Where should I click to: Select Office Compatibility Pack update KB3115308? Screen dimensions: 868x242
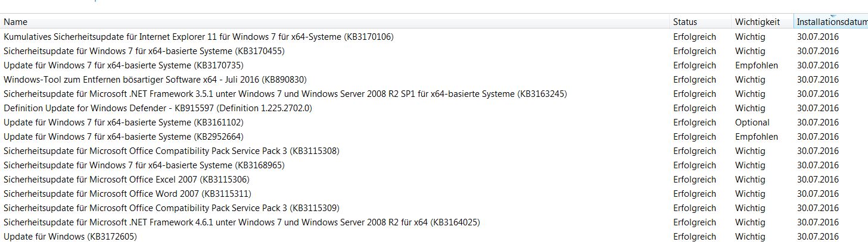click(172, 151)
